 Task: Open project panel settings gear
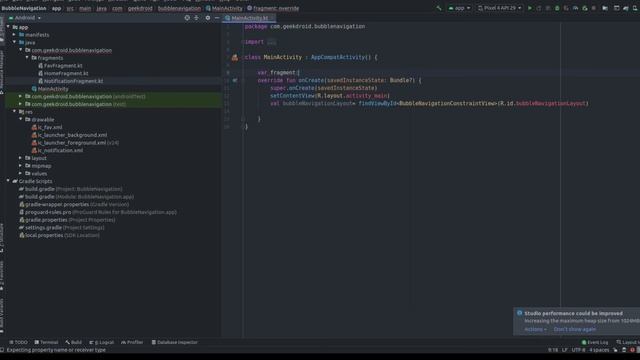[x=208, y=18]
